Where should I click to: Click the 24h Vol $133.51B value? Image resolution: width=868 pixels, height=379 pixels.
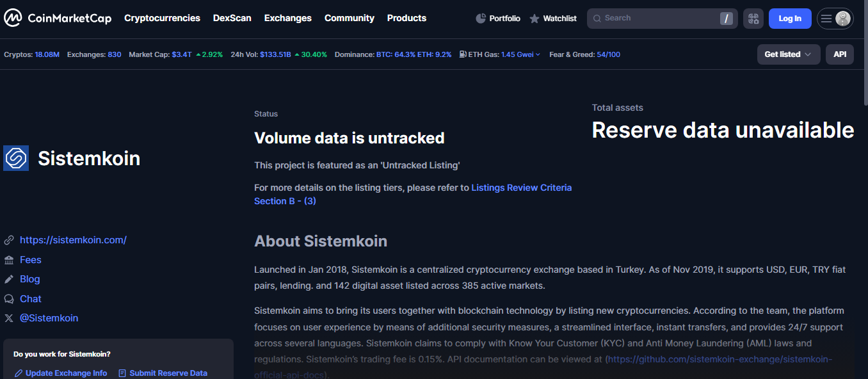tap(275, 54)
